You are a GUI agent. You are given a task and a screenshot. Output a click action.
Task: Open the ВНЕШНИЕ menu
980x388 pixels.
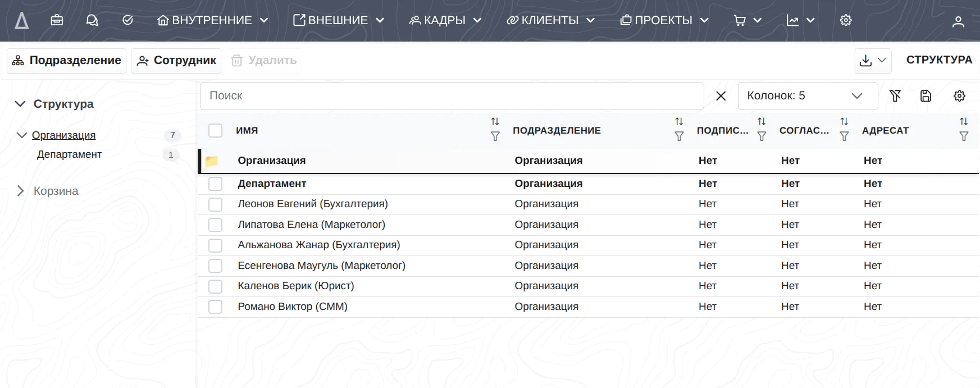[339, 20]
